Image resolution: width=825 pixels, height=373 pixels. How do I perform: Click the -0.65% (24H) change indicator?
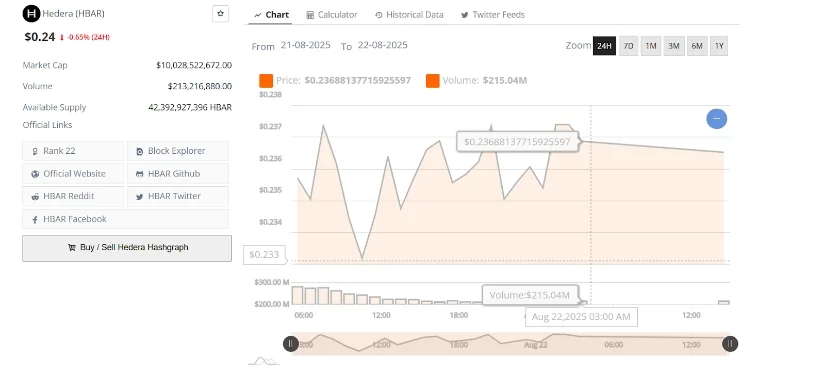coord(84,37)
